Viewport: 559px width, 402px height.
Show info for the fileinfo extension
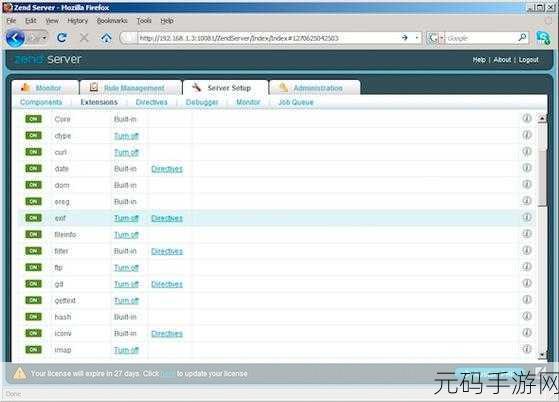tap(527, 234)
